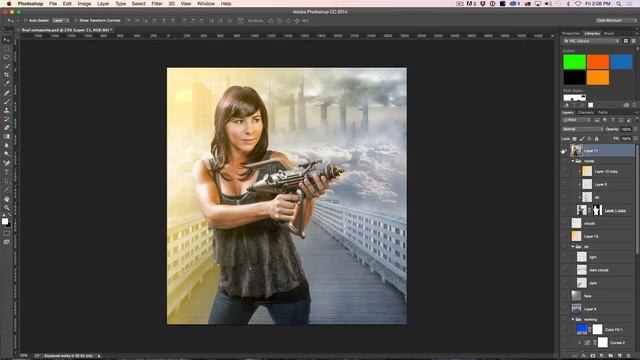The width and height of the screenshot is (640, 360).
Task: Open the Normal blend mode dropdown
Action: coord(582,129)
